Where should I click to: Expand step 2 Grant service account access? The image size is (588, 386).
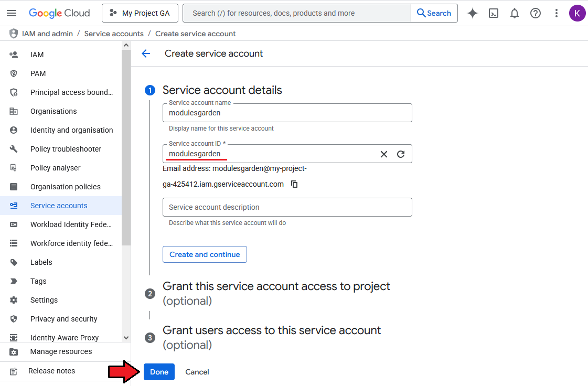coord(276,286)
